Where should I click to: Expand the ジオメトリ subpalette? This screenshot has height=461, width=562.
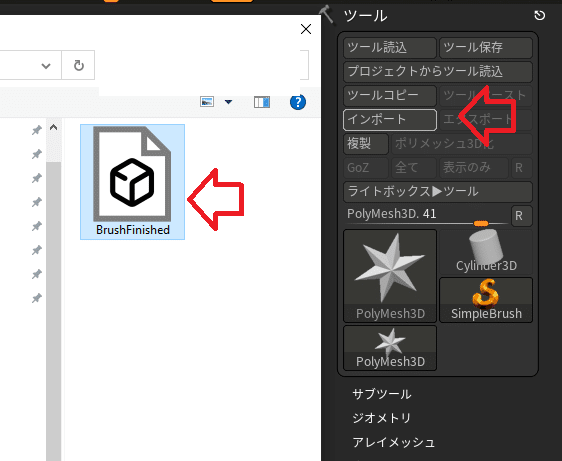click(382, 418)
